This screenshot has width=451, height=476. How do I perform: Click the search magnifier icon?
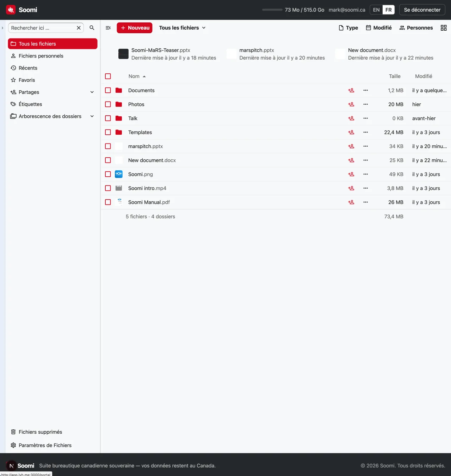[92, 28]
